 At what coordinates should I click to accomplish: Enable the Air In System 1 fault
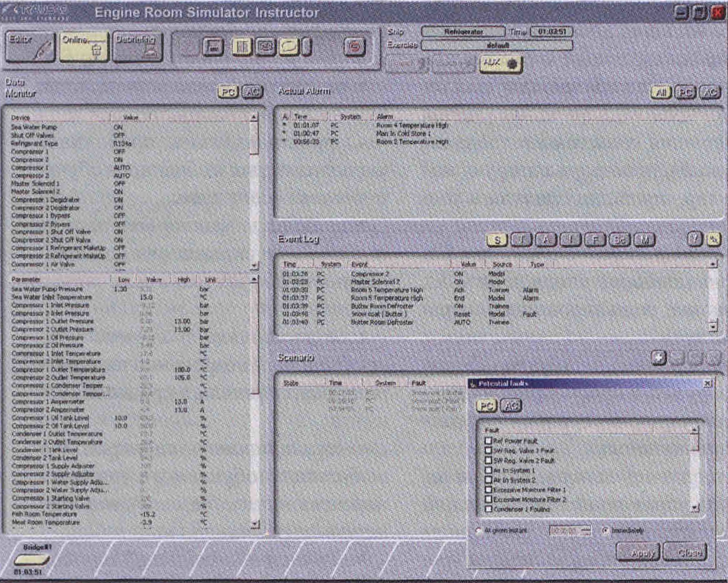tap(488, 470)
